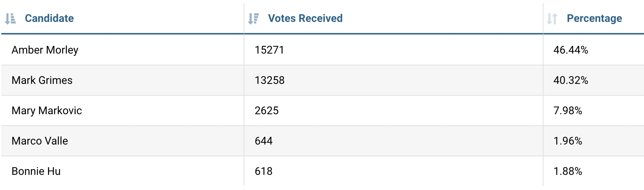Select the Amber Morley name cell
644x190 pixels.
pyautogui.click(x=45, y=50)
